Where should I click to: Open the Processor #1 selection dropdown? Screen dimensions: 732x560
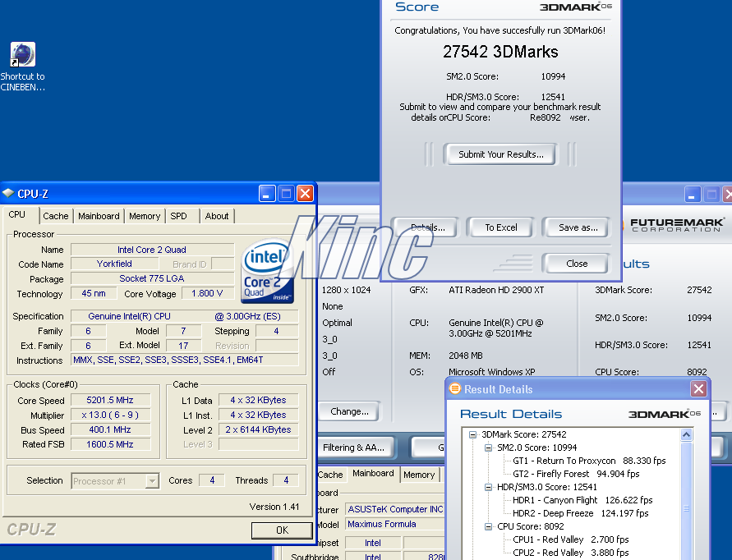coord(152,481)
